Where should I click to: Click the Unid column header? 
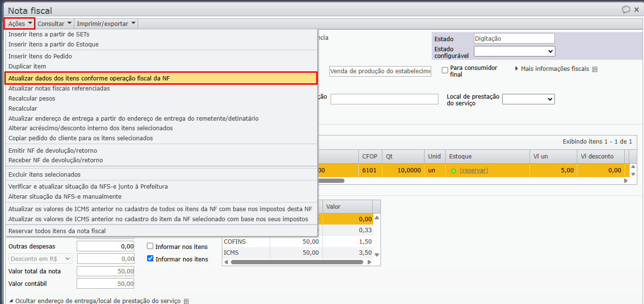[435, 157]
